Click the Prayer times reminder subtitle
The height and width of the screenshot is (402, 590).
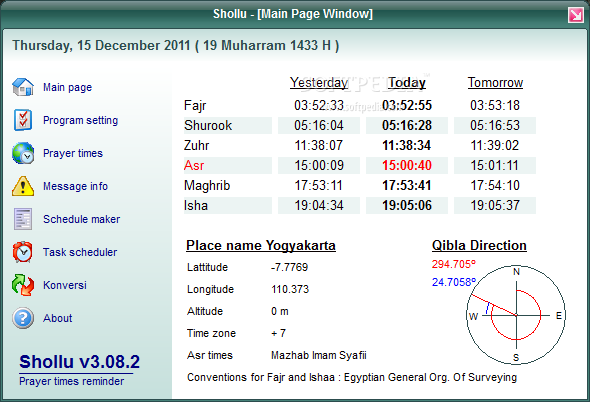click(x=71, y=381)
